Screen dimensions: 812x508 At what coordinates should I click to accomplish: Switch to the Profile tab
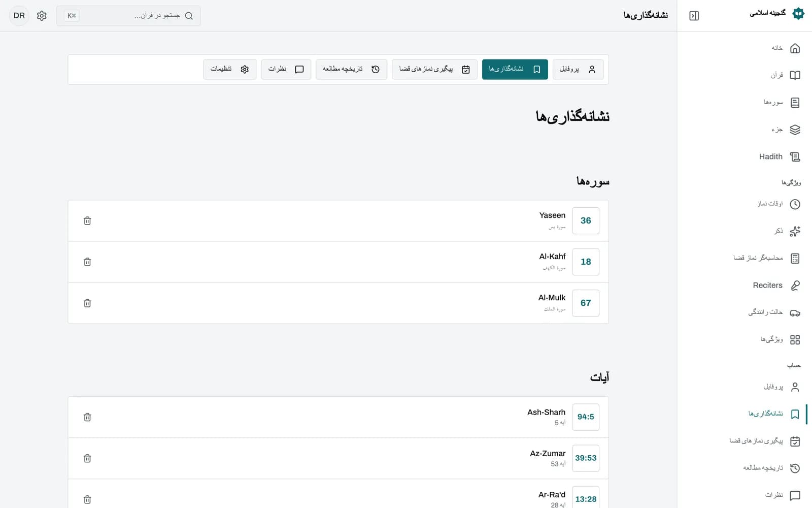578,69
